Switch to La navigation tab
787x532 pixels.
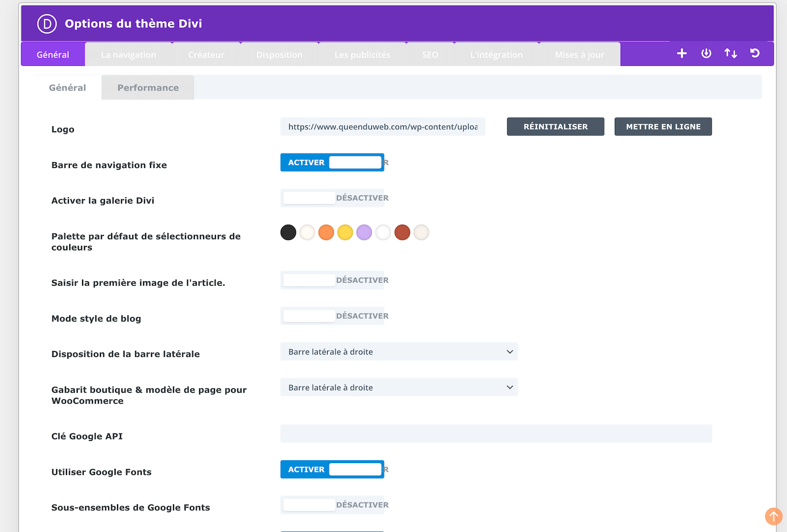(128, 54)
